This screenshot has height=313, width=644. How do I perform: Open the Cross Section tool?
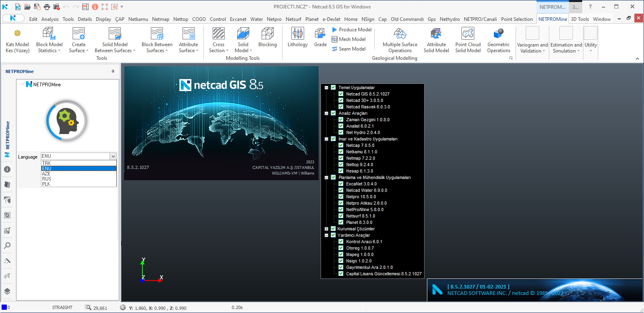[218, 40]
